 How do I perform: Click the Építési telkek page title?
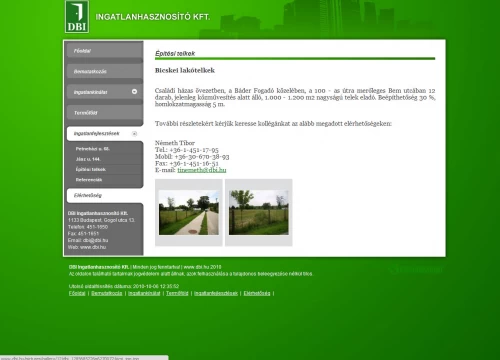(175, 53)
